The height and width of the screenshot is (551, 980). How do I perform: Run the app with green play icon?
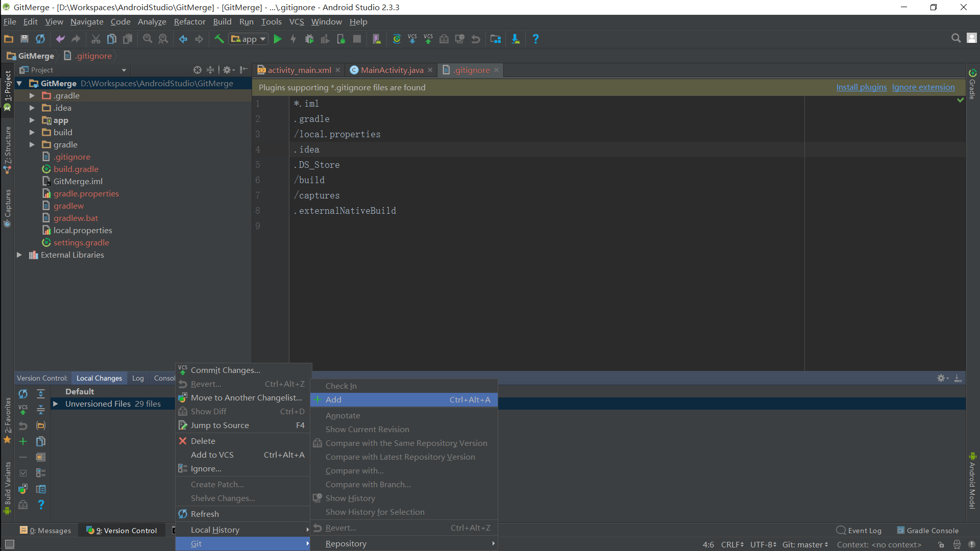point(278,39)
